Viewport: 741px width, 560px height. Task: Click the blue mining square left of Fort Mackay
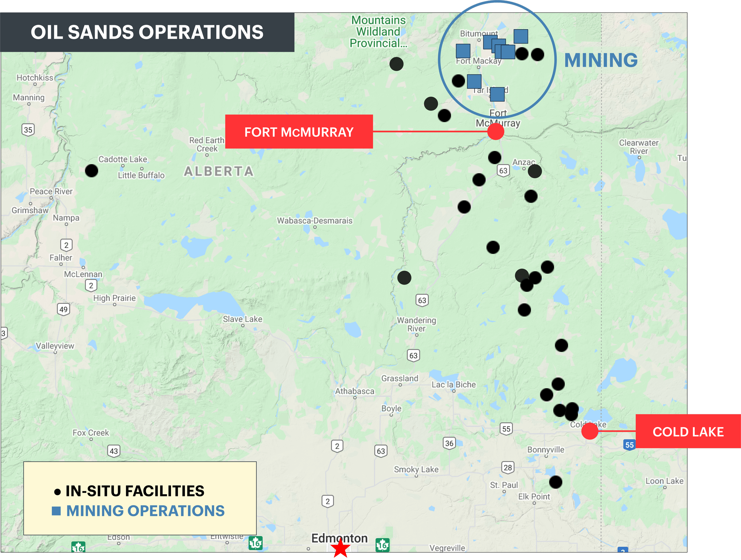click(x=463, y=51)
